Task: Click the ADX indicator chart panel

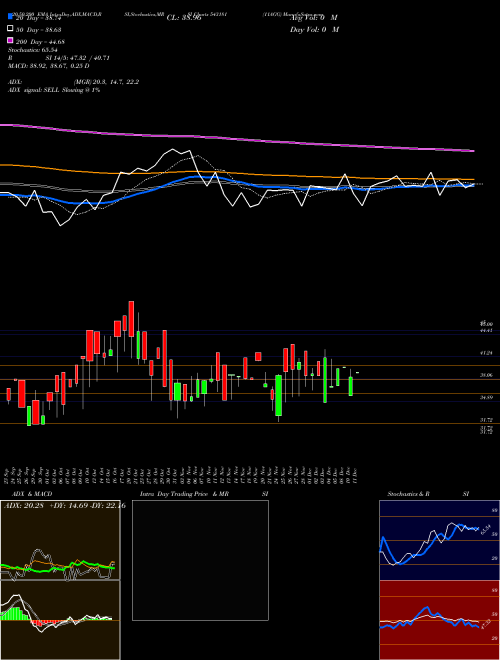Action: coord(60,540)
